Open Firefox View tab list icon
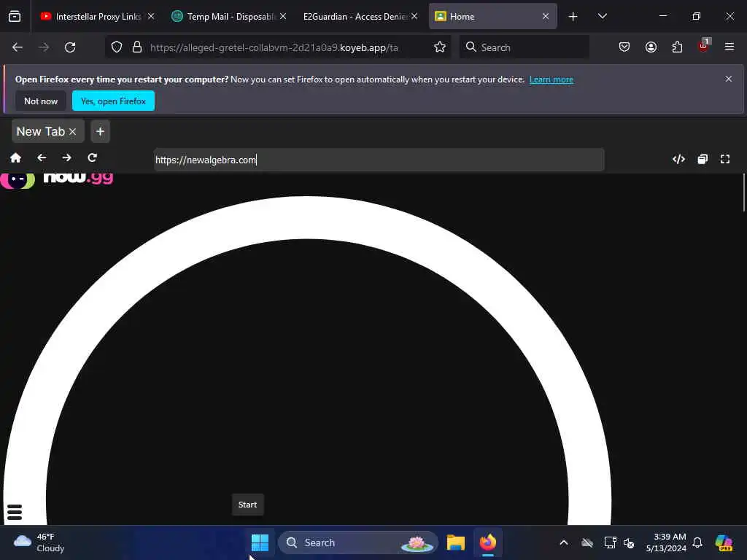Screen dimensions: 747x560 coord(15,16)
